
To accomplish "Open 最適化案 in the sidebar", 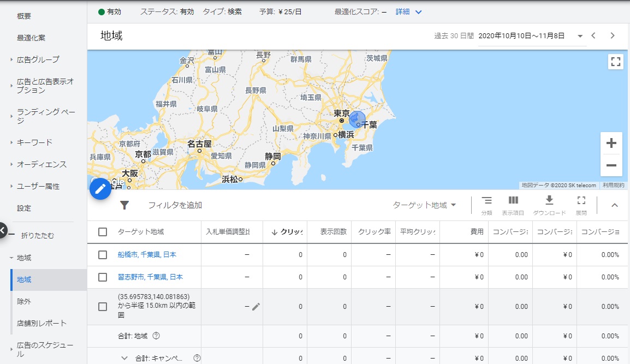I will (31, 38).
